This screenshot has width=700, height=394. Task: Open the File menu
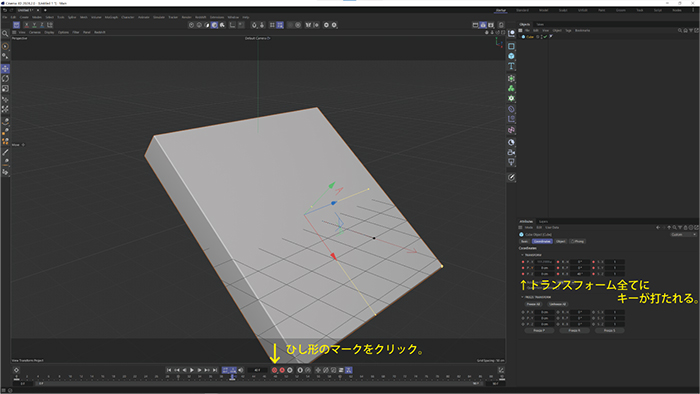click(5, 17)
